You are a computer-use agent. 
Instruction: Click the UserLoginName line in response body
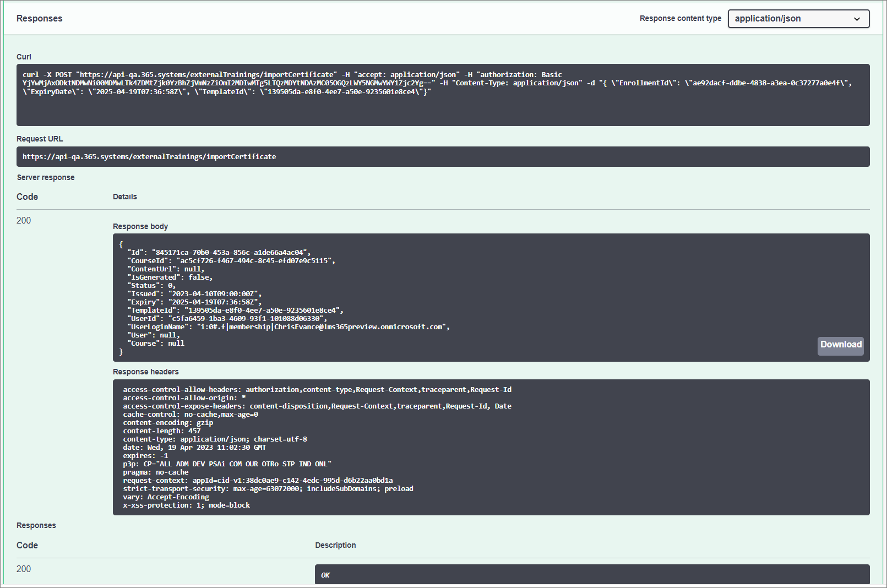(289, 327)
